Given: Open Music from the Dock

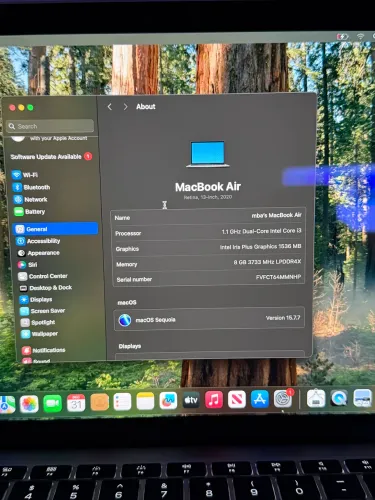Looking at the screenshot, I should pyautogui.click(x=214, y=399).
